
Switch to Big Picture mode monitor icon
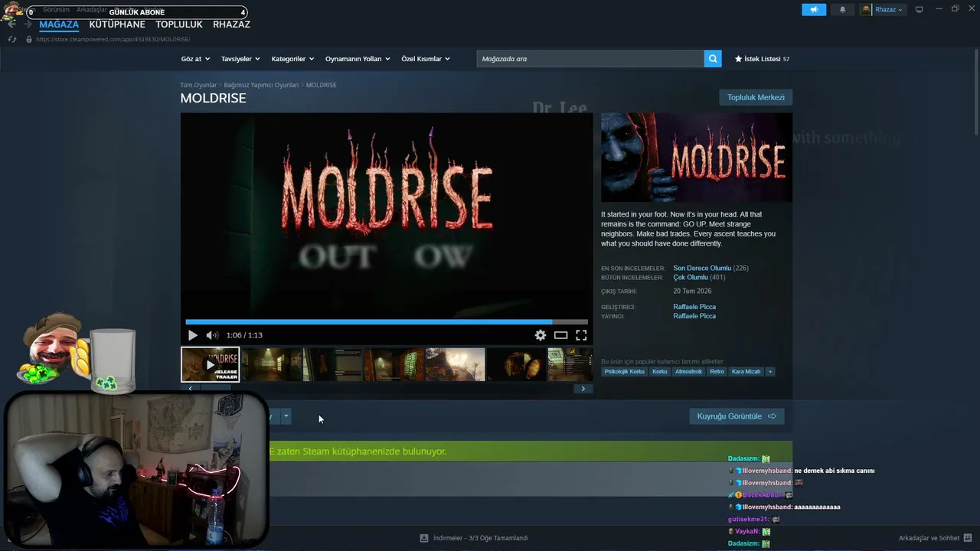point(920,10)
